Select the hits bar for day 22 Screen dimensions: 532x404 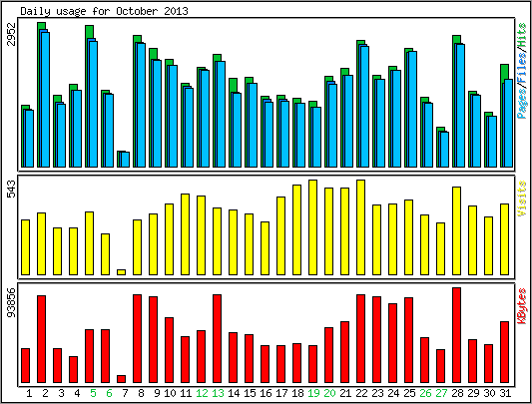[363, 104]
